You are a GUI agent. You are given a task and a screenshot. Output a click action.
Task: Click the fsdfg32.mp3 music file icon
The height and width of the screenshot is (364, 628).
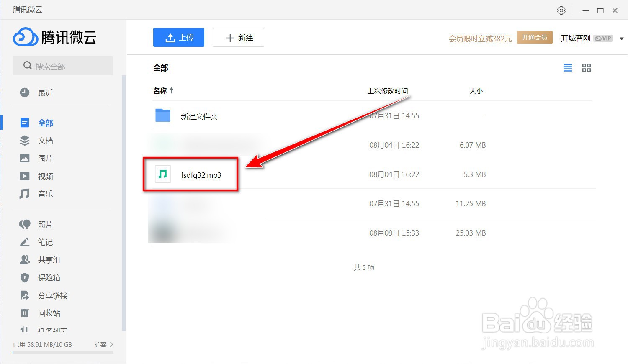163,174
